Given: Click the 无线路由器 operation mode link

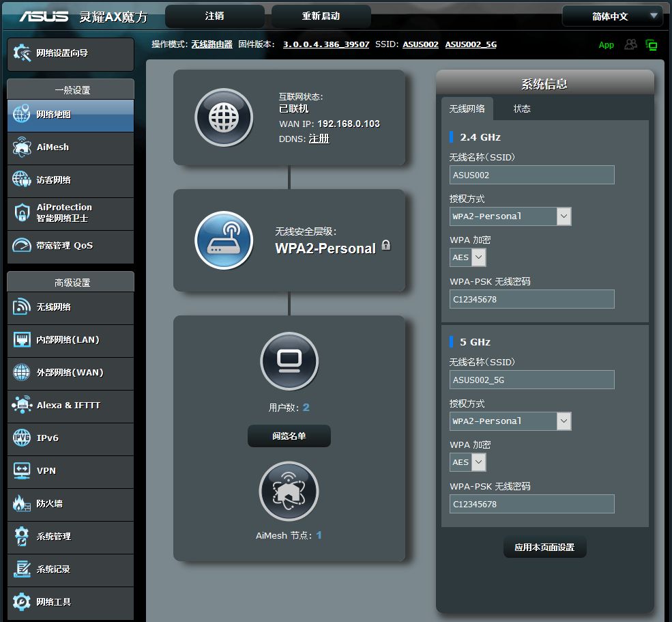Looking at the screenshot, I should click(211, 44).
